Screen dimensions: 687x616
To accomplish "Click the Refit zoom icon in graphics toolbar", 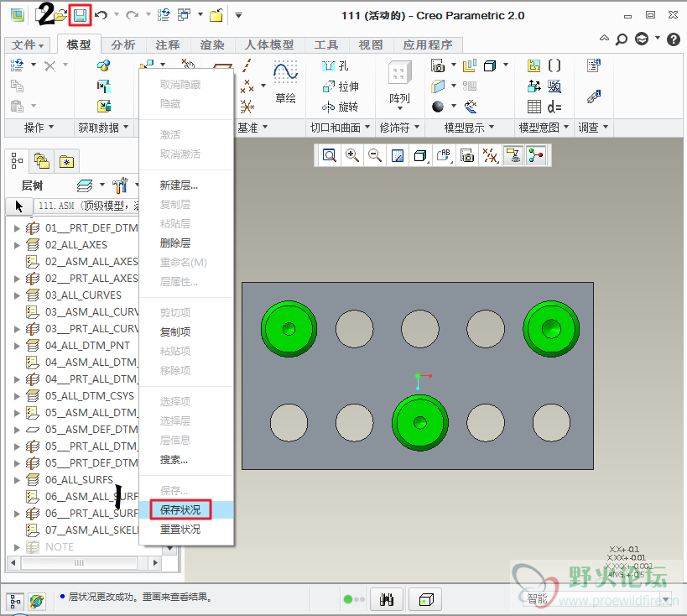I will [x=329, y=155].
